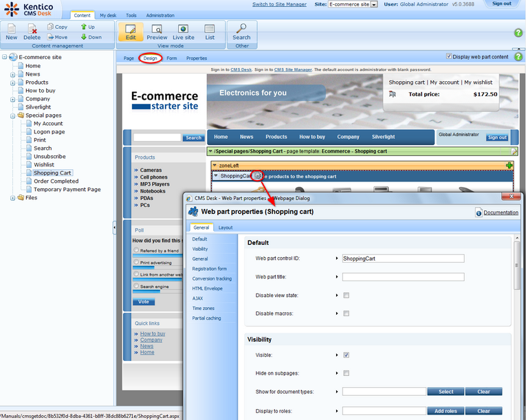The image size is (526, 420).
Task: Expand the News tree node
Action: click(x=13, y=74)
